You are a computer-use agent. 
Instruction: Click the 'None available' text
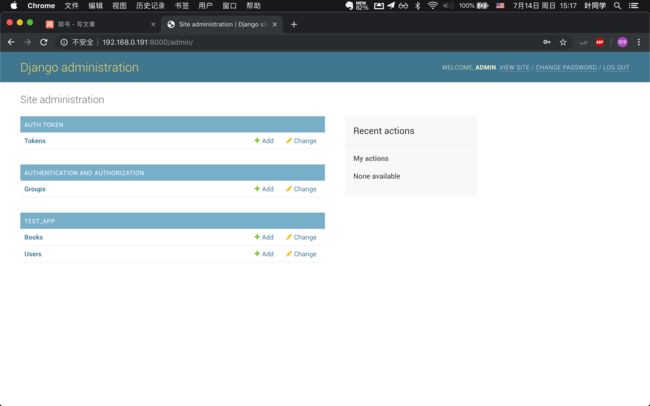[x=377, y=176]
